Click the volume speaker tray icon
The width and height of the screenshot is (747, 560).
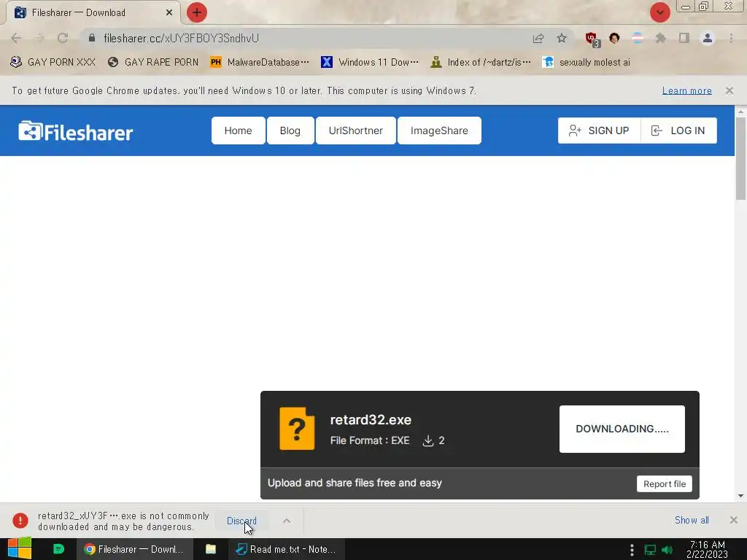[x=667, y=550]
